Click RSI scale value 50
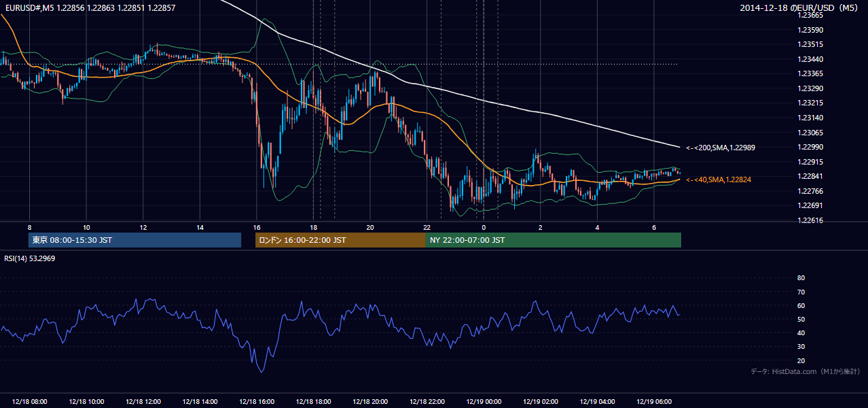Image resolution: width=868 pixels, height=408 pixels. coord(801,319)
